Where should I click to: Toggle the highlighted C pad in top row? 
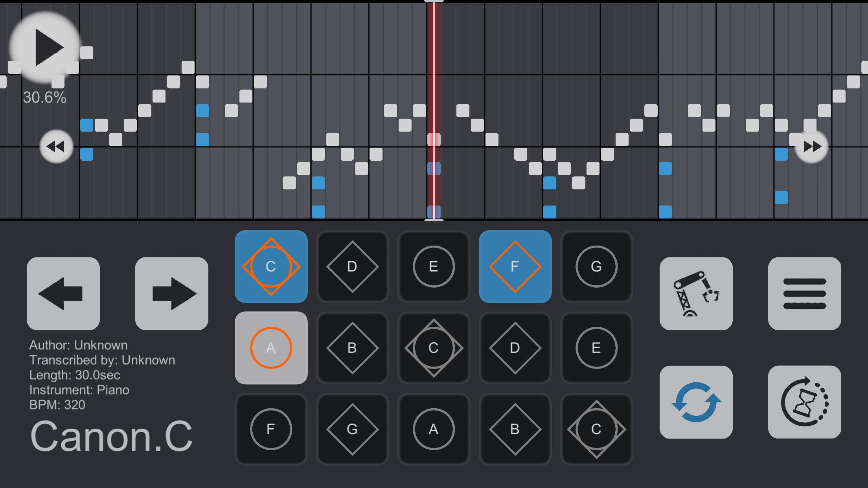click(271, 266)
